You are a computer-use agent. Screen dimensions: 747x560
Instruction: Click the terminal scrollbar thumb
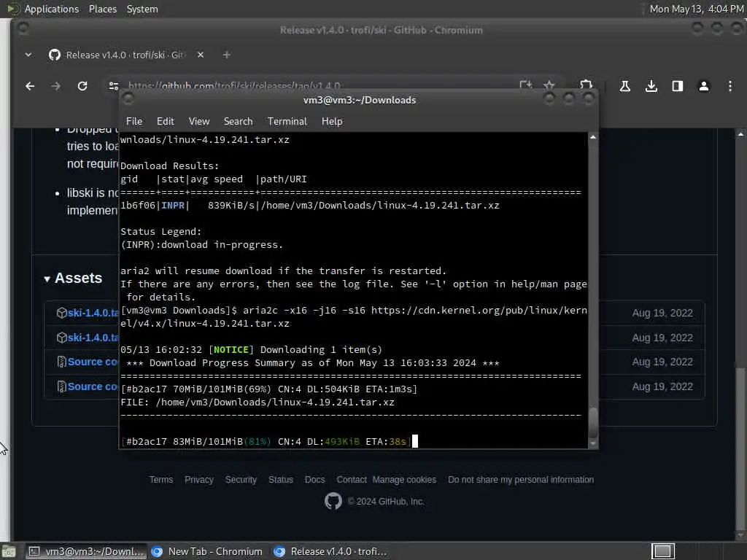[593, 422]
